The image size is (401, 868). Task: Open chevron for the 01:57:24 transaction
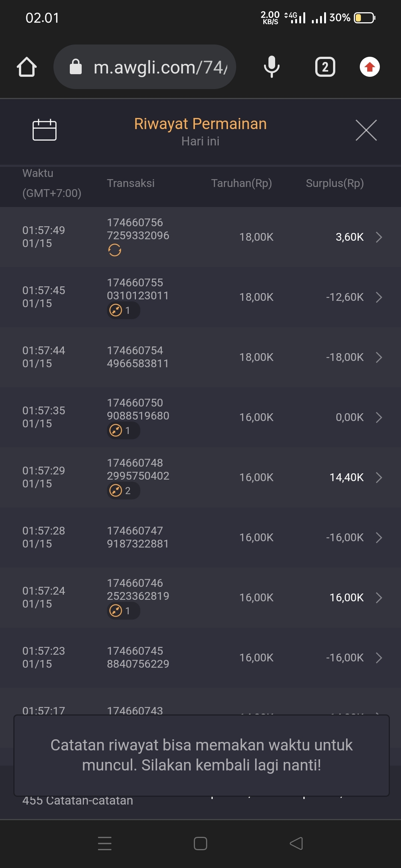pyautogui.click(x=379, y=598)
